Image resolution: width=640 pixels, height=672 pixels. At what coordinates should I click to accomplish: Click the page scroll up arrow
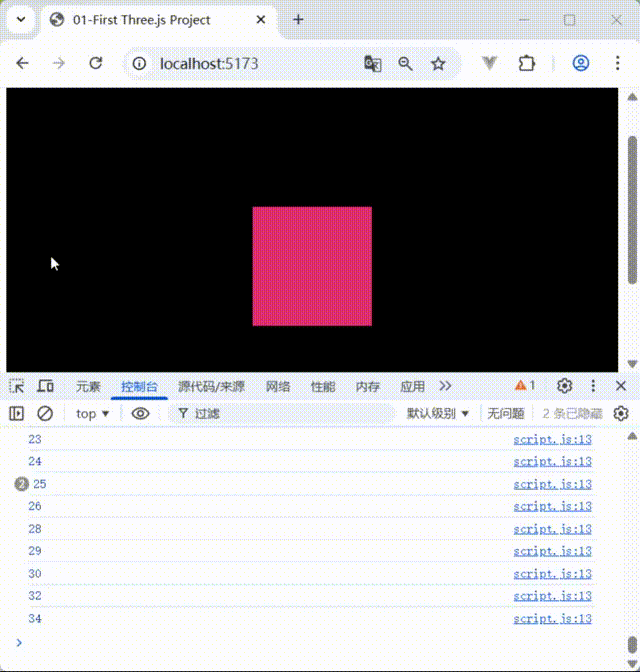pos(632,97)
